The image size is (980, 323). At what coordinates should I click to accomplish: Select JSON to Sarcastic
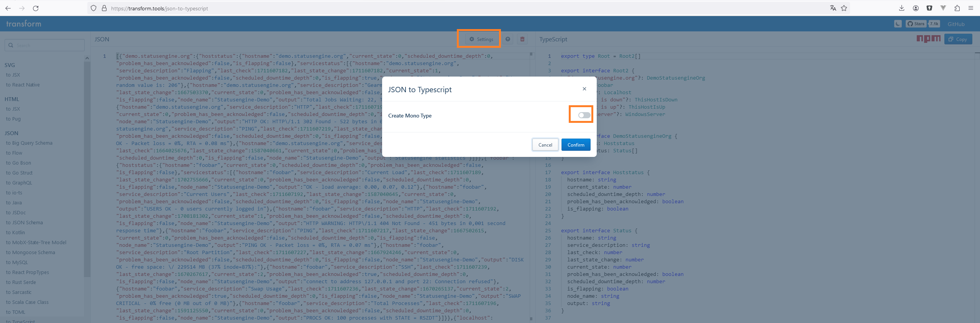click(x=19, y=292)
